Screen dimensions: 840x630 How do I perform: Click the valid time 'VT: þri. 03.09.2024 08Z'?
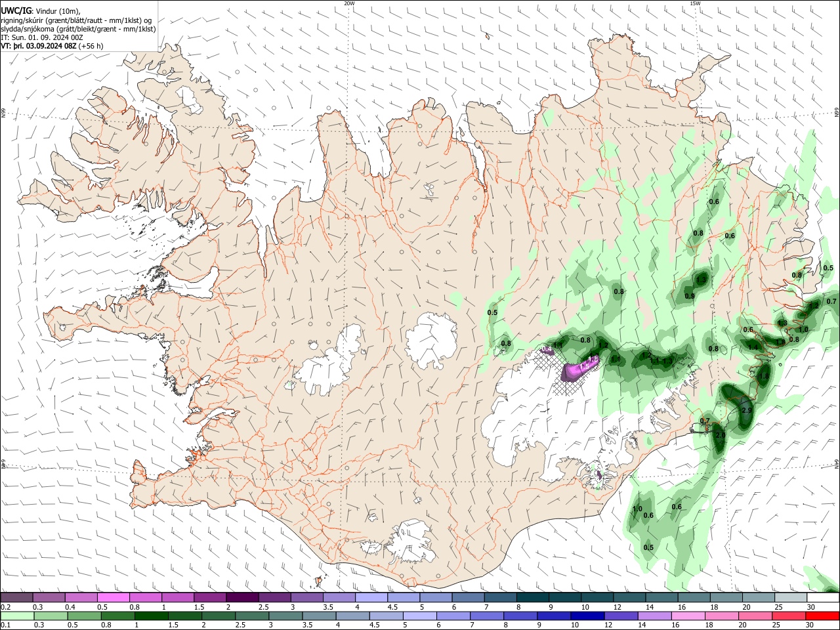tap(39, 46)
